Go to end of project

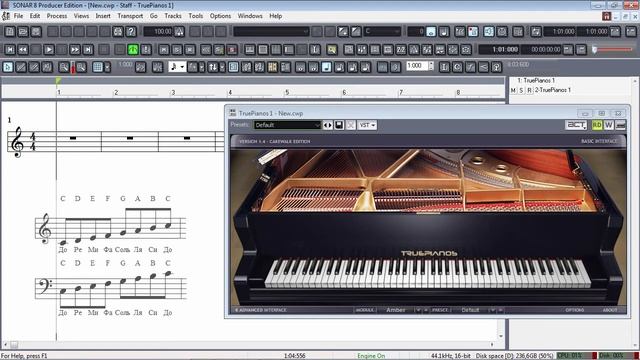88,50
